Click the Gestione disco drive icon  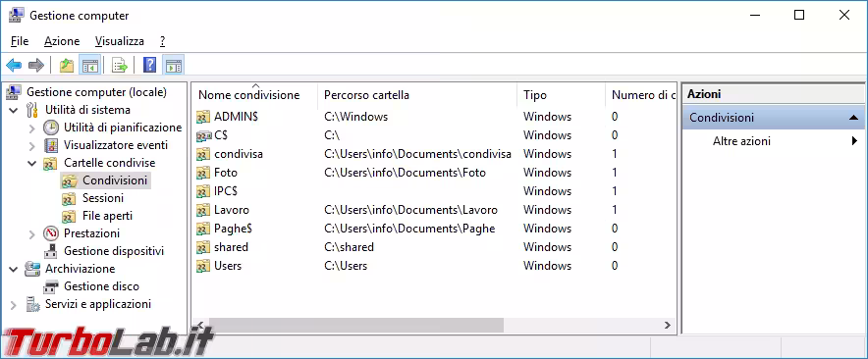(x=51, y=286)
